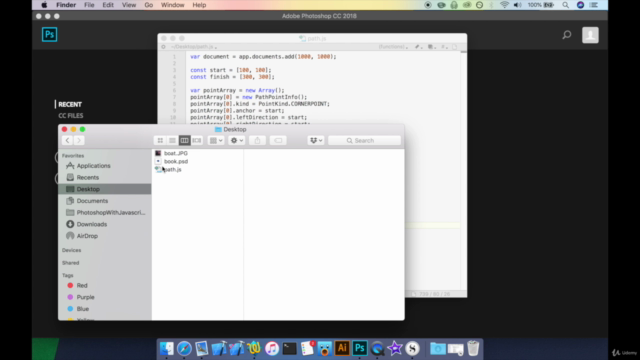Open the Dropbox dropdown in Finder toolbar
640x360 pixels.
pyautogui.click(x=316, y=140)
